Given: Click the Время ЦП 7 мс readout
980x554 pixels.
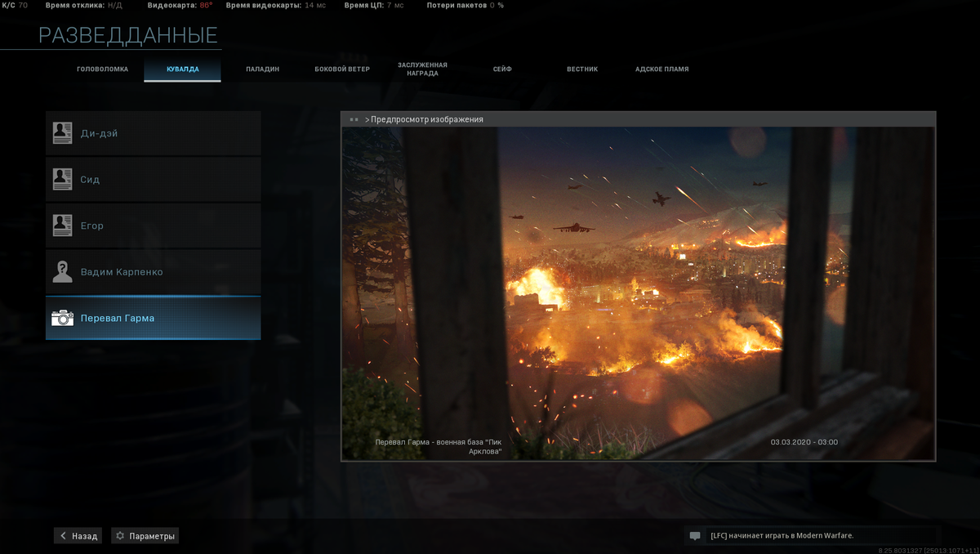Looking at the screenshot, I should pos(373,5).
